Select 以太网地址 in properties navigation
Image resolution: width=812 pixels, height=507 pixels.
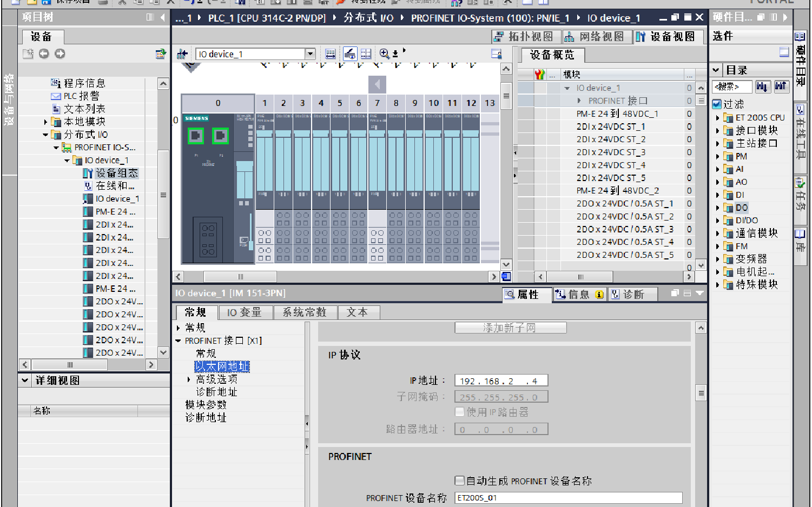pos(222,366)
